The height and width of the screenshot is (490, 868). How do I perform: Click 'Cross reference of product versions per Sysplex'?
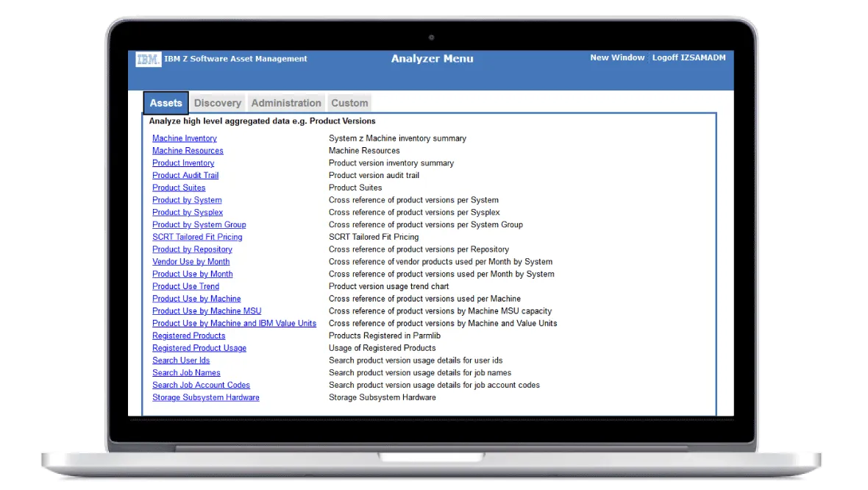[414, 212]
